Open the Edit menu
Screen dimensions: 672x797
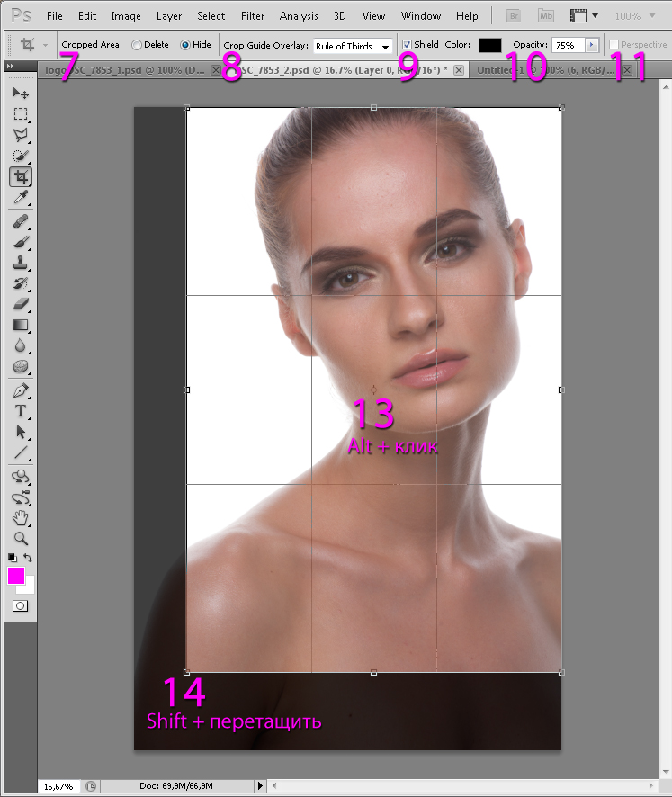[87, 16]
